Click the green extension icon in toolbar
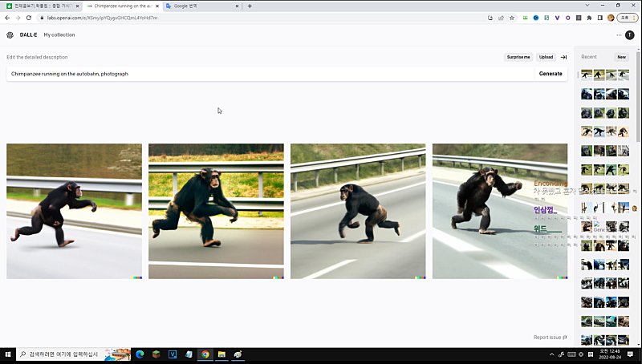642x364 pixels. point(526,18)
